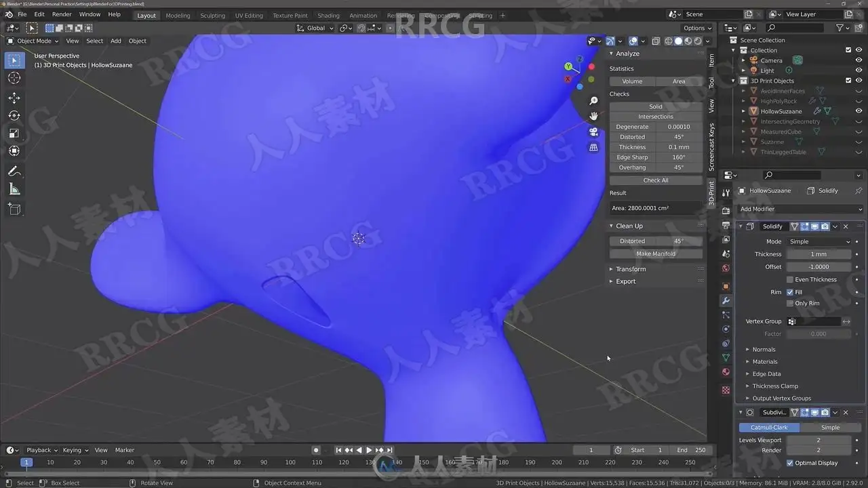Switch to the Modeling workspace tab
This screenshot has width=868, height=488.
[178, 16]
